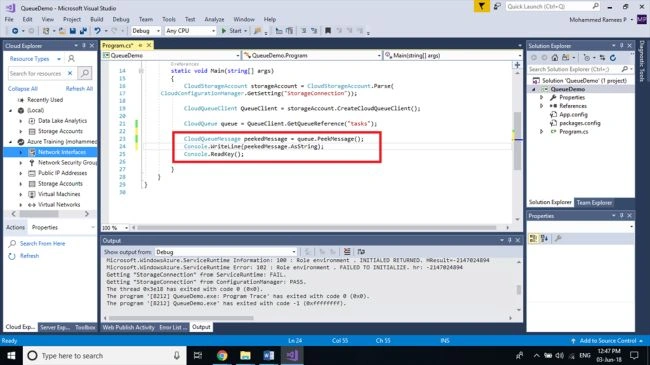Open the Build menu
650x365 pixels.
pyautogui.click(x=97, y=19)
